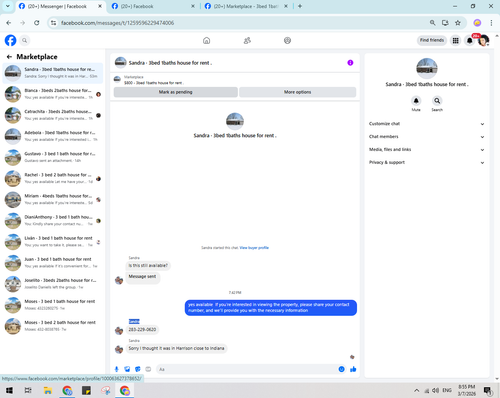Open the View buyer profile link
Screen dimensions: 500x398
tap(254, 248)
